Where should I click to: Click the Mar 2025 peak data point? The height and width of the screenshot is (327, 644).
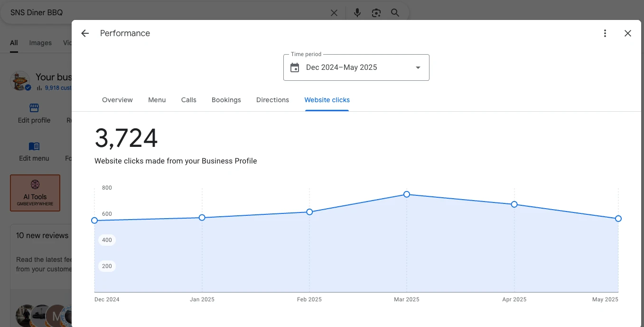[x=407, y=194]
